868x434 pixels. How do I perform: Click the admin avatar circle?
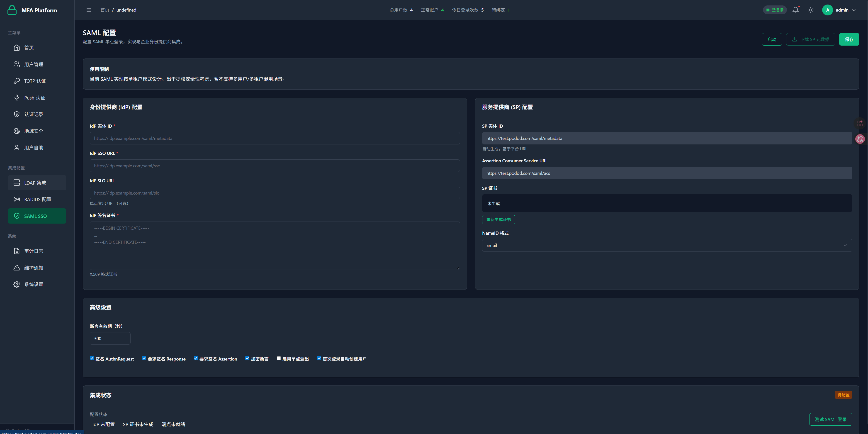point(827,10)
